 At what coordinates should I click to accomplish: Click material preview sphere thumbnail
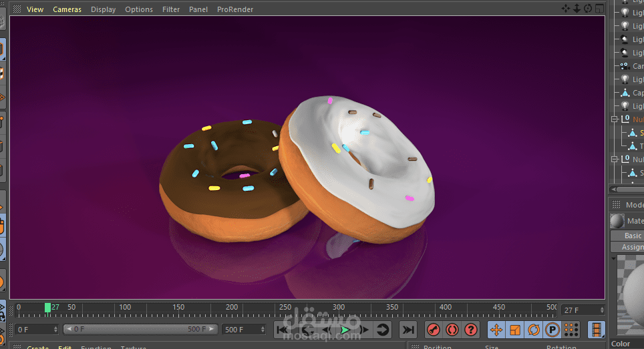click(x=631, y=295)
